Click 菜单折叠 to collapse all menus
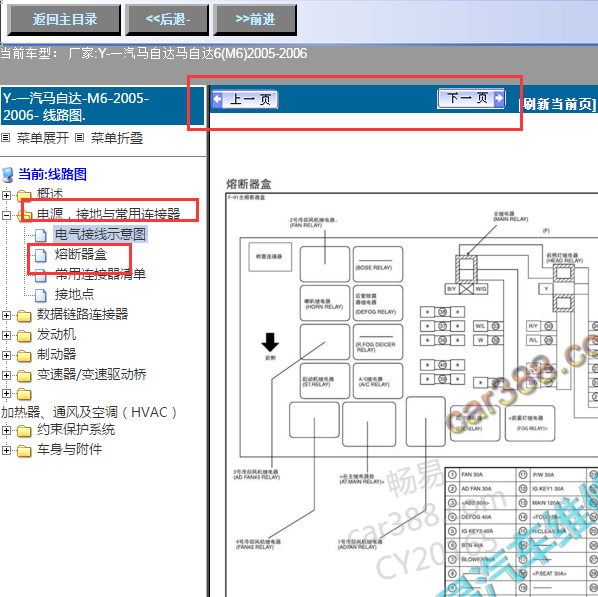Image resolution: width=598 pixels, height=597 pixels. [x=117, y=138]
